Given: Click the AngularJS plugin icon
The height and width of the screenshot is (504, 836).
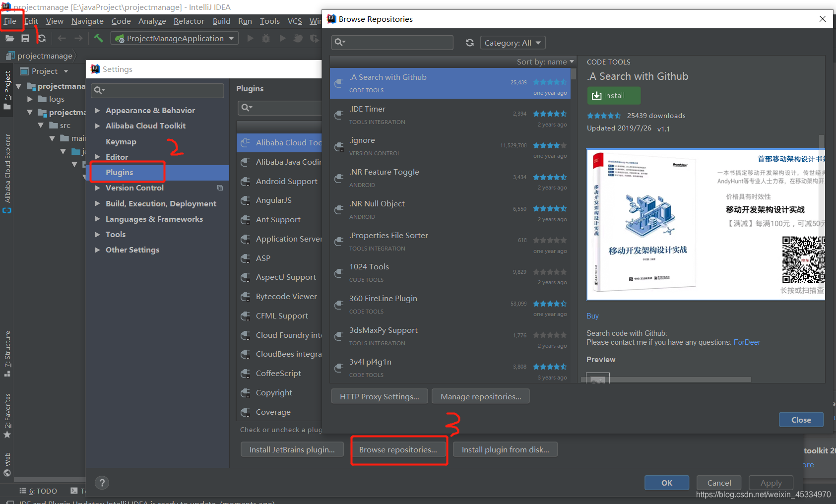Looking at the screenshot, I should (245, 200).
